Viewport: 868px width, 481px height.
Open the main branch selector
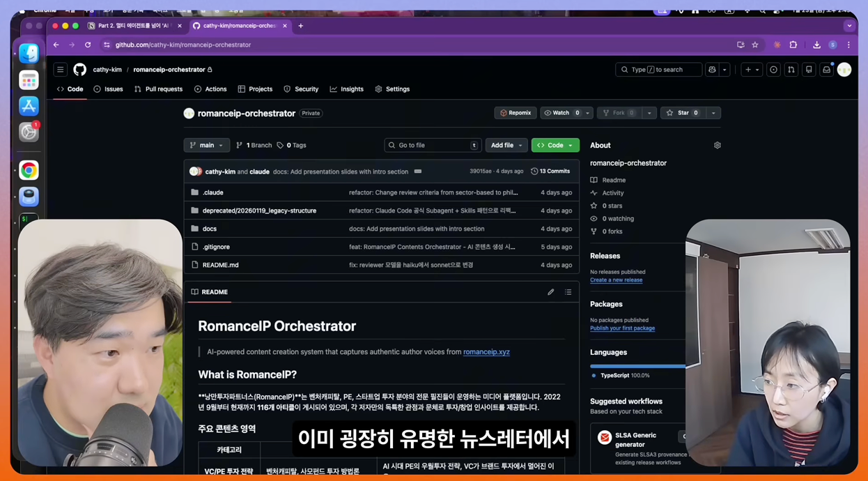206,145
